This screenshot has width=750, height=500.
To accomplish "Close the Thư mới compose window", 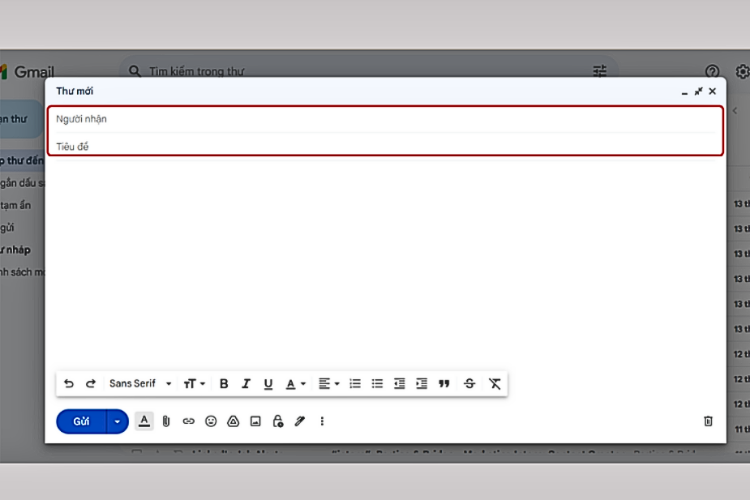I will 712,91.
